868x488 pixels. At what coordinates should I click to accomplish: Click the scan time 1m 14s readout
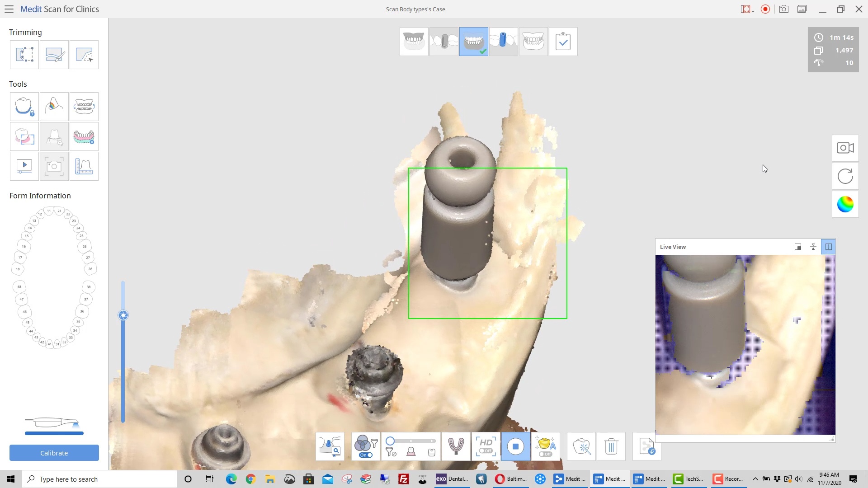pos(841,38)
